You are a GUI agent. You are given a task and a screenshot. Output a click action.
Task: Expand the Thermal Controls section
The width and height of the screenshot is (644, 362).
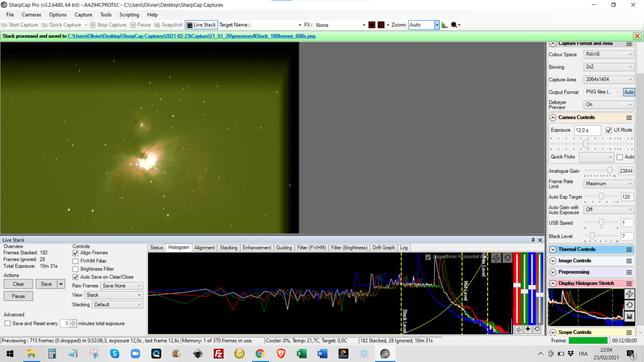[553, 249]
